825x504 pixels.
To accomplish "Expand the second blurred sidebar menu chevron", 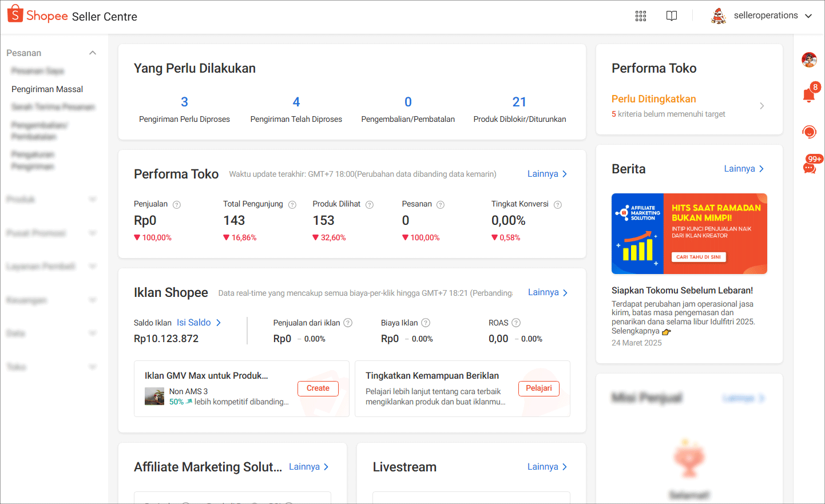I will 93,233.
